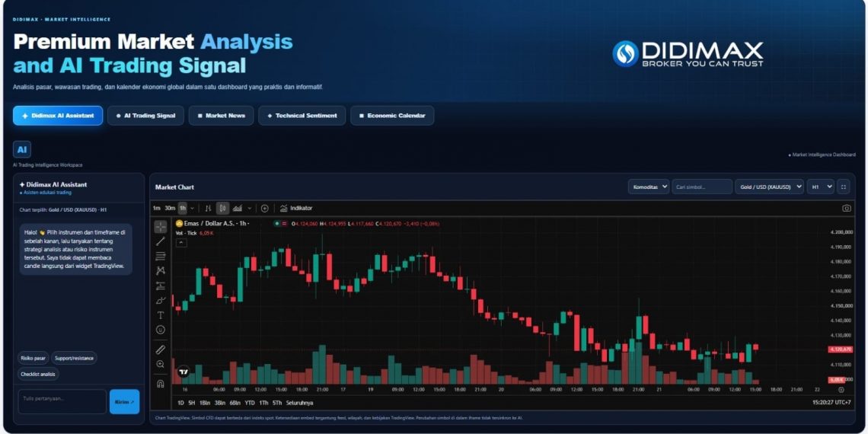Image resolution: width=868 pixels, height=434 pixels.
Task: Expand more chart styles dropdown arrow
Action: pyautogui.click(x=249, y=208)
